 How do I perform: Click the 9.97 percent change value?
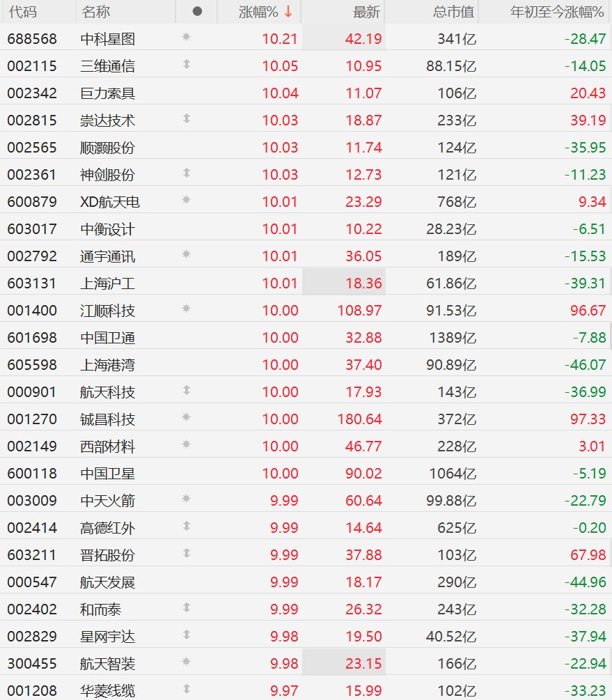(284, 691)
